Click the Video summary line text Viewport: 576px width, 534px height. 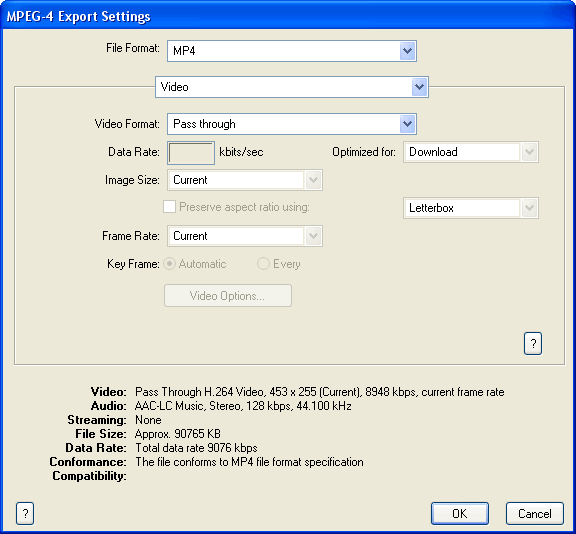click(x=320, y=392)
